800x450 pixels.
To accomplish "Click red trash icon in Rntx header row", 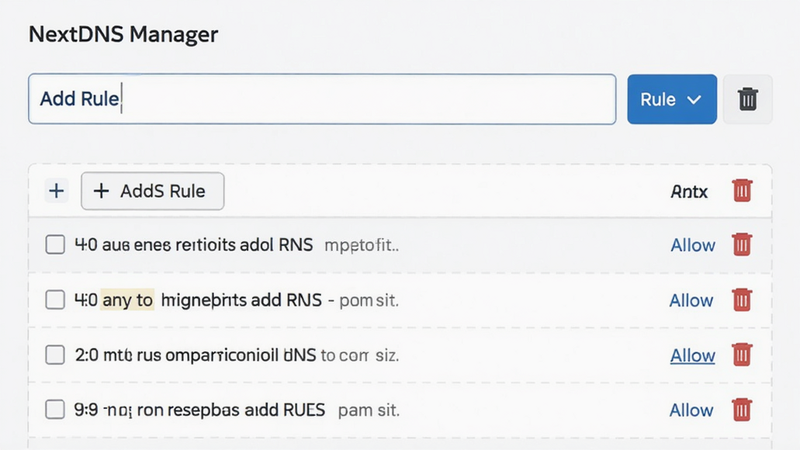I will coord(742,191).
